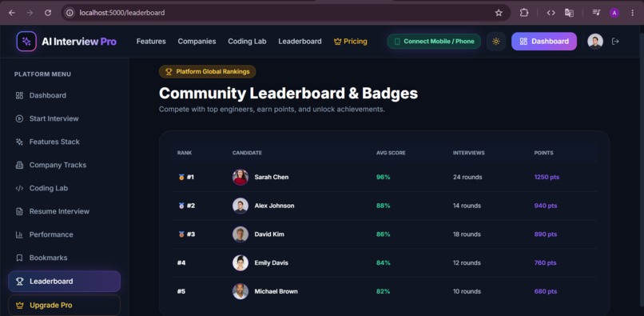The width and height of the screenshot is (644, 316).
Task: Click the INTERVIEWS column header
Action: (x=469, y=153)
